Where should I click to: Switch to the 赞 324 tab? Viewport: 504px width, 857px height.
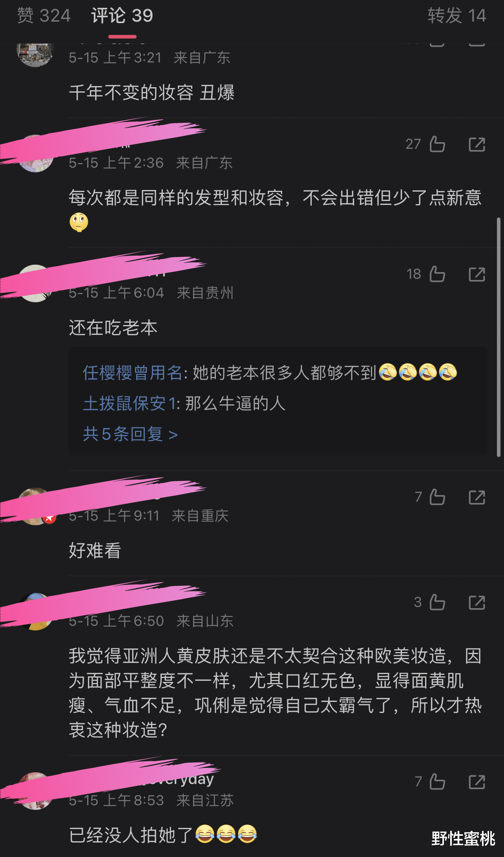click(44, 16)
